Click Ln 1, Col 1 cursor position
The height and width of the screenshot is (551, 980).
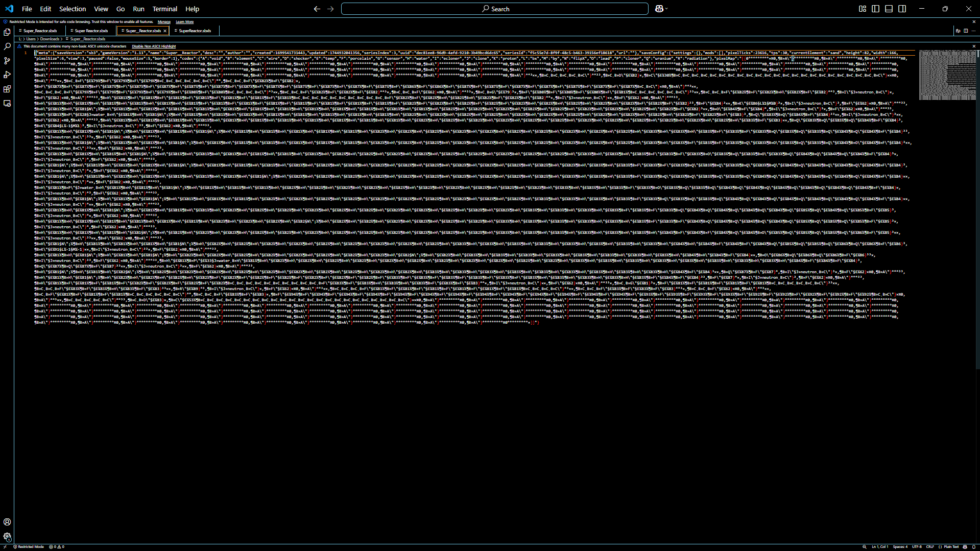[x=880, y=547]
